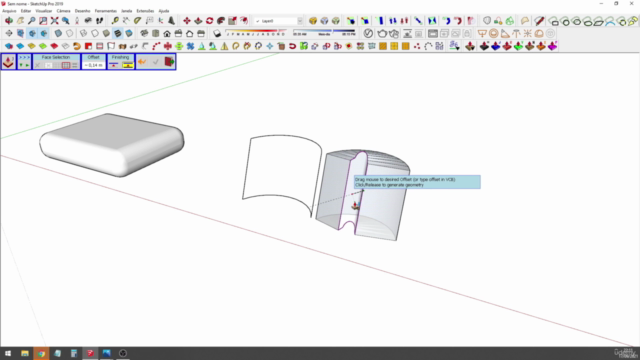Viewport: 640px width, 360px height.
Task: Click the green Joint Push Pull variant icon
Action: tap(518, 46)
